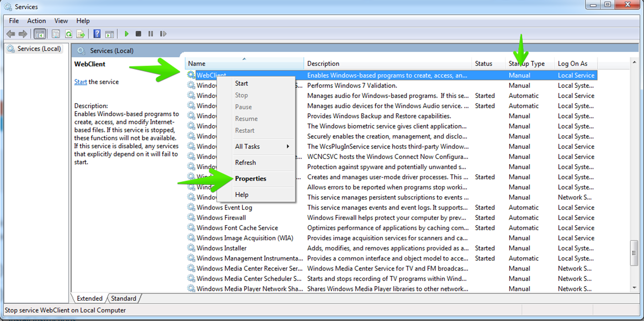This screenshot has width=644, height=321.
Task: Click the Stop Service square icon
Action: (x=139, y=34)
